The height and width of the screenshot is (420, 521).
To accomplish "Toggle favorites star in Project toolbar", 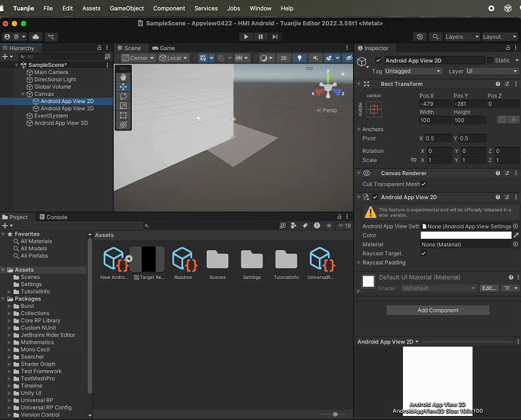I will pos(329,226).
